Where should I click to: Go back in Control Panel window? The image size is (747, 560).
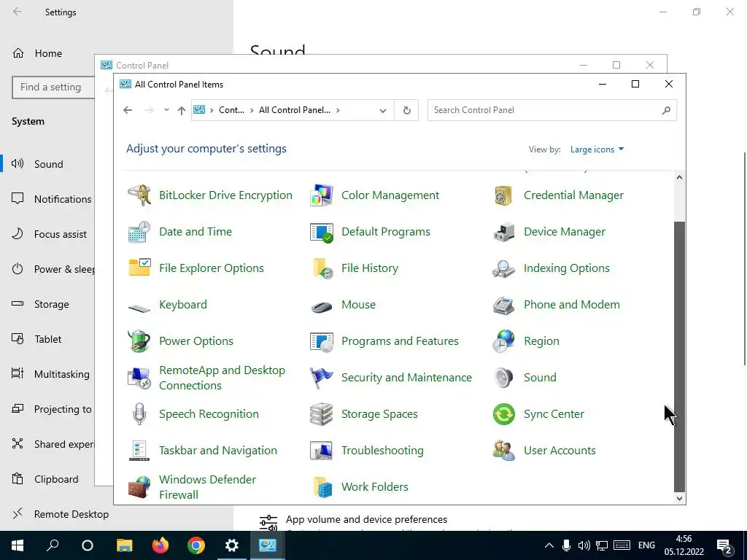128,110
